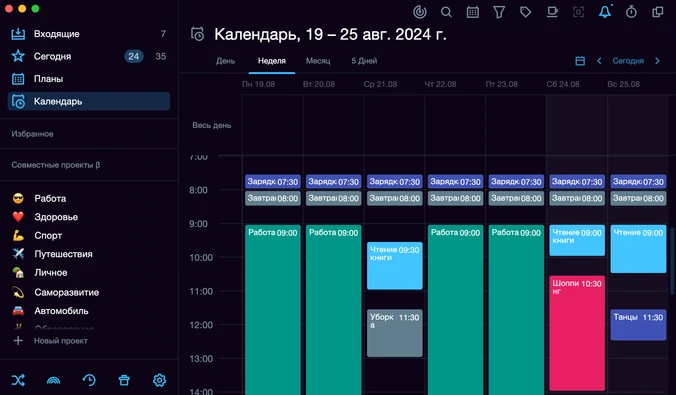Click the search magnifier icon
The image size is (676, 395).
(446, 12)
